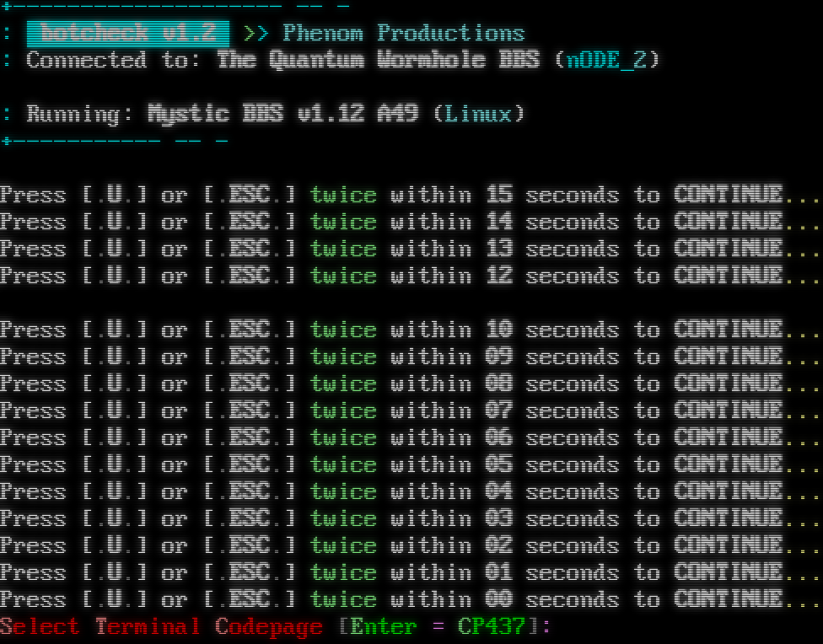Click the Phenom Productions text
Viewport: 823px width, 644px height.
click(x=403, y=34)
